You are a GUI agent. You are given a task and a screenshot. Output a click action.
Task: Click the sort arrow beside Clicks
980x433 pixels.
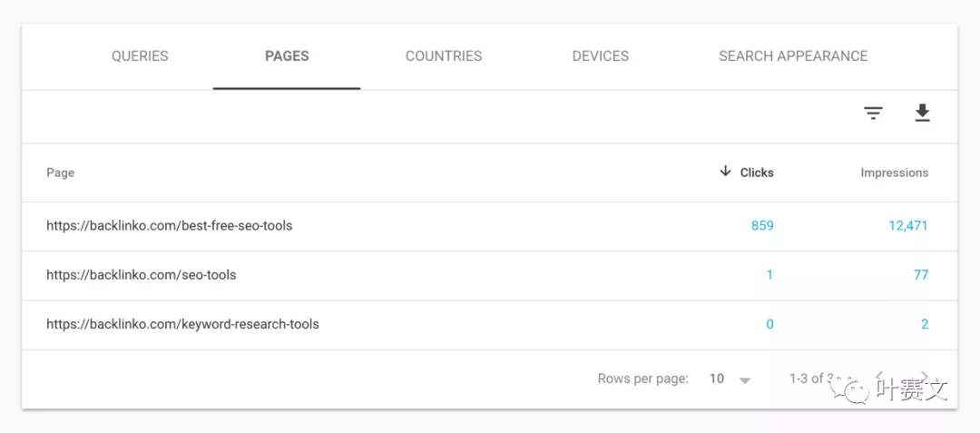[x=725, y=172]
